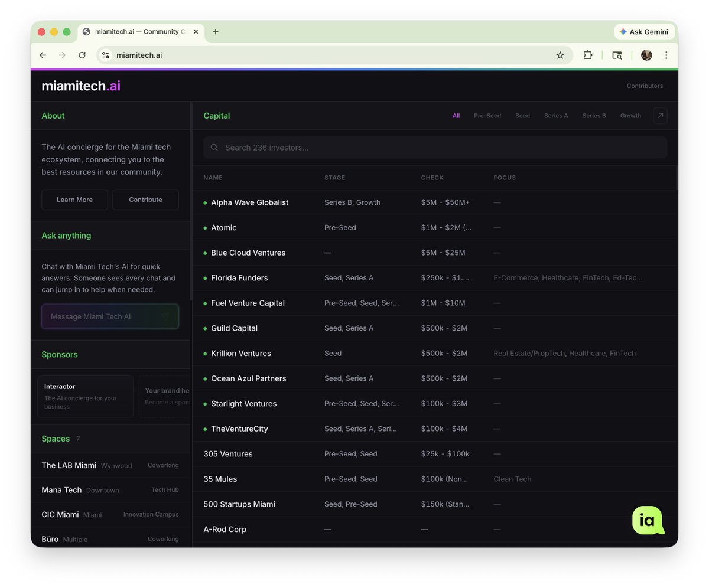Select the Series A stage filter
Image resolution: width=709 pixels, height=588 pixels.
tap(556, 116)
